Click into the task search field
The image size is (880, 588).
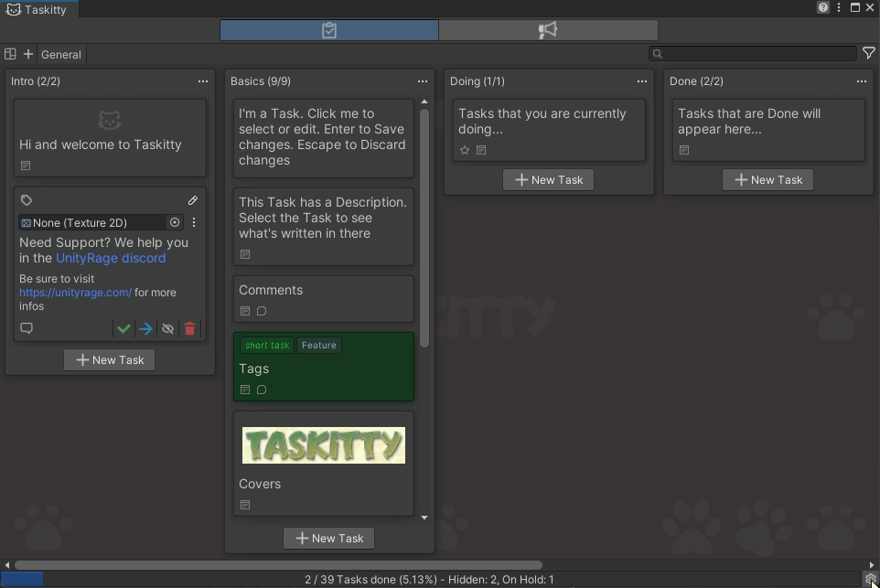pyautogui.click(x=753, y=54)
